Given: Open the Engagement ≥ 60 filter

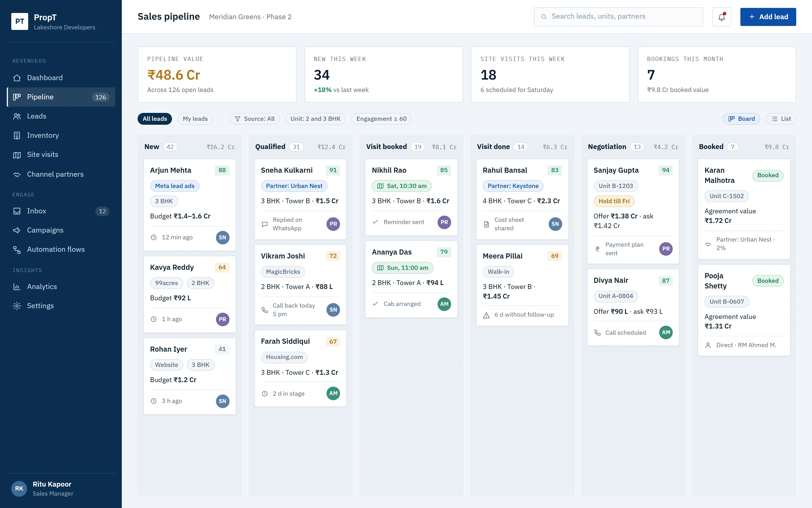Looking at the screenshot, I should 381,119.
